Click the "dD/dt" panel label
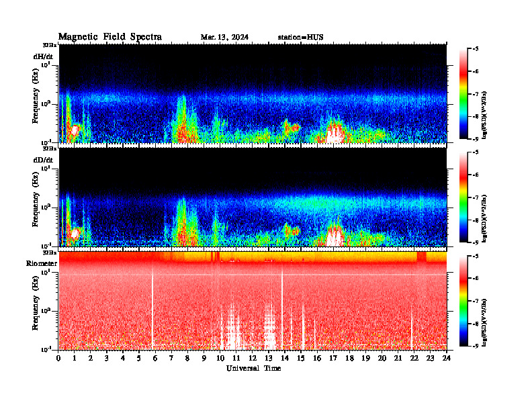Screen dimensions: 532x411 (x=43, y=159)
